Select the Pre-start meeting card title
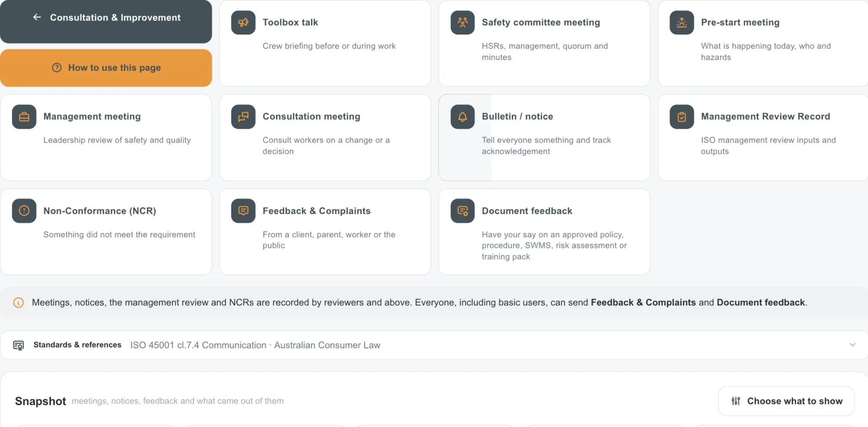The height and width of the screenshot is (427, 868). click(740, 23)
